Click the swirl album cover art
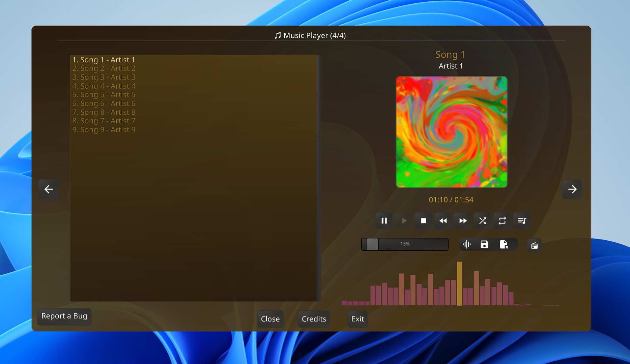 click(451, 132)
